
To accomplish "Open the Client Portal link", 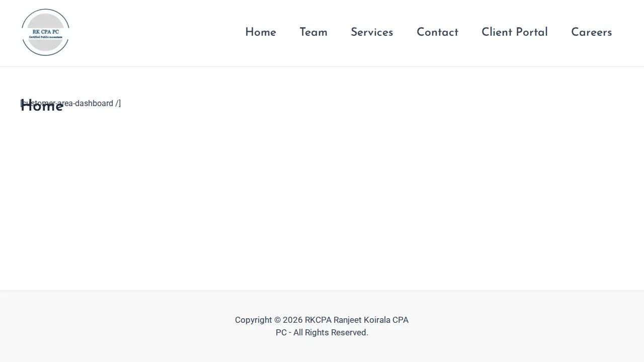I will pyautogui.click(x=515, y=32).
